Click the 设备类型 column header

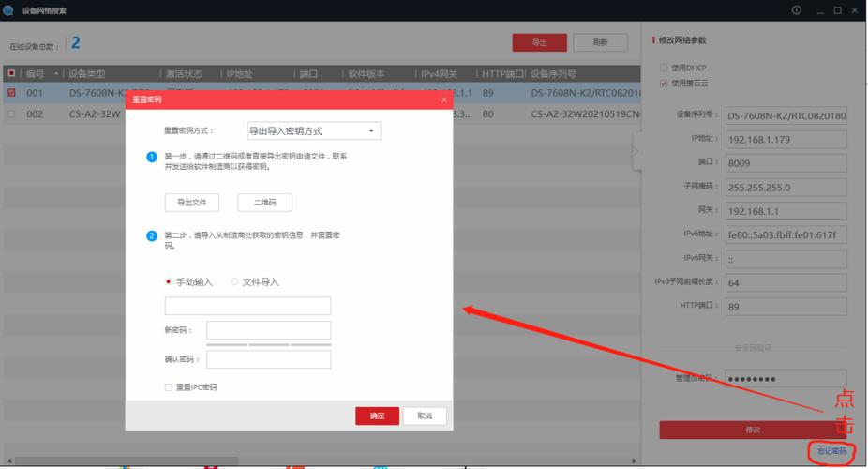pos(87,74)
